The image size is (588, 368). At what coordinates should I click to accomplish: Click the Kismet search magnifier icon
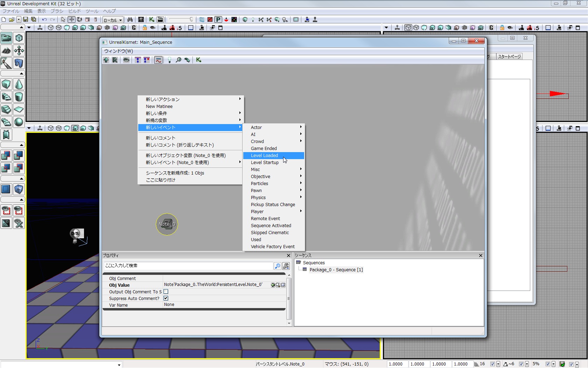[x=178, y=60]
